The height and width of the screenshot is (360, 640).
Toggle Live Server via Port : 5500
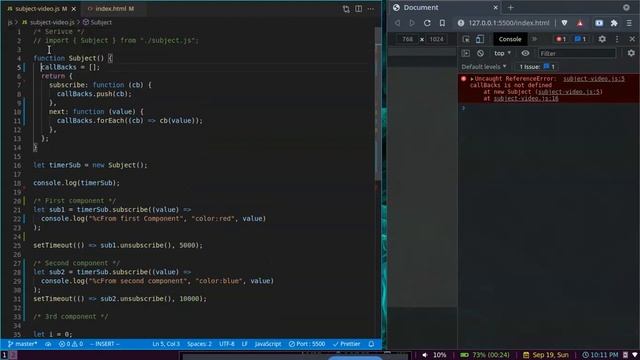pos(307,344)
